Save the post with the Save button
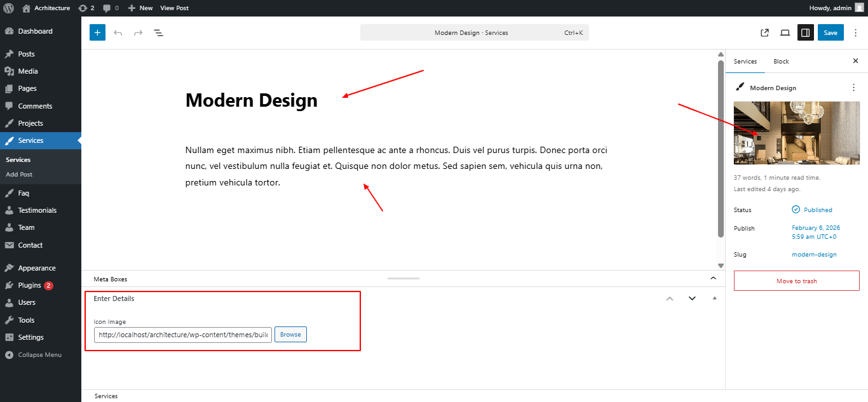The width and height of the screenshot is (868, 402). point(831,32)
